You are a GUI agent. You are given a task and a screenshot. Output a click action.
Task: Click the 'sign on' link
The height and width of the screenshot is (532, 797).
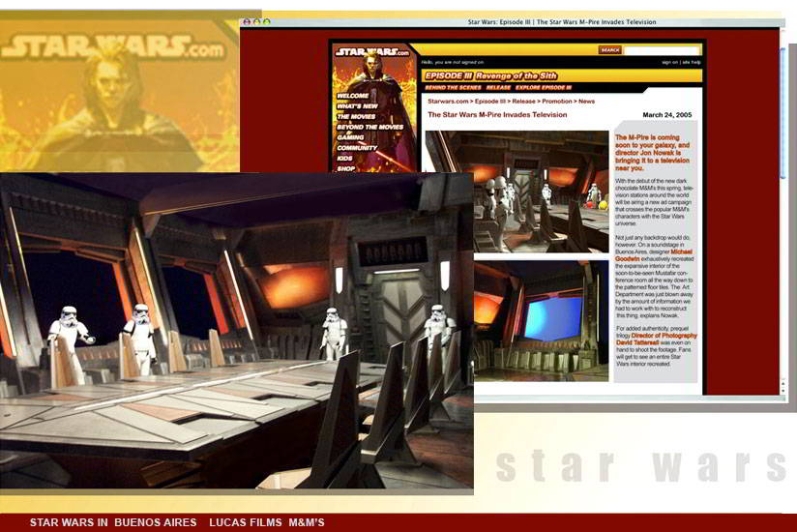click(x=669, y=62)
